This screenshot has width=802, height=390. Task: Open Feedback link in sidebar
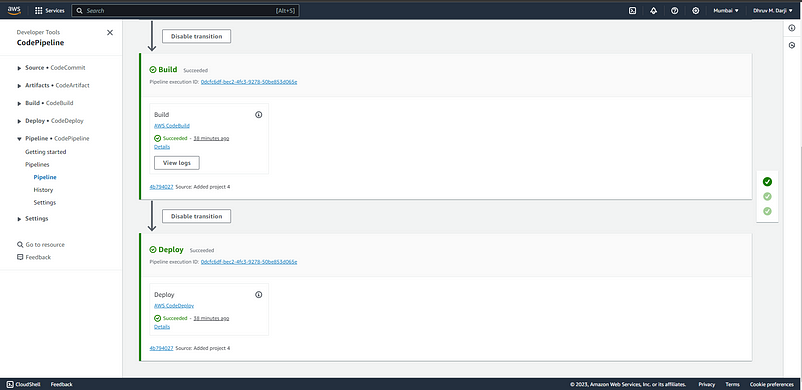(38, 257)
